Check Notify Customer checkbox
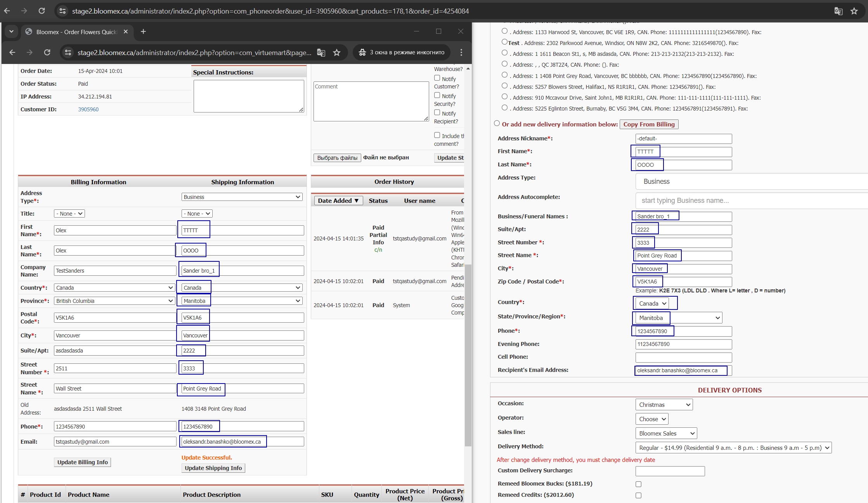 [x=437, y=78]
